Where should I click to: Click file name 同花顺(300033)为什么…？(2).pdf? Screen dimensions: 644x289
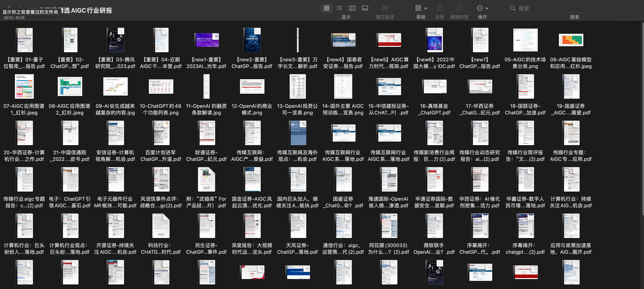tap(388, 249)
